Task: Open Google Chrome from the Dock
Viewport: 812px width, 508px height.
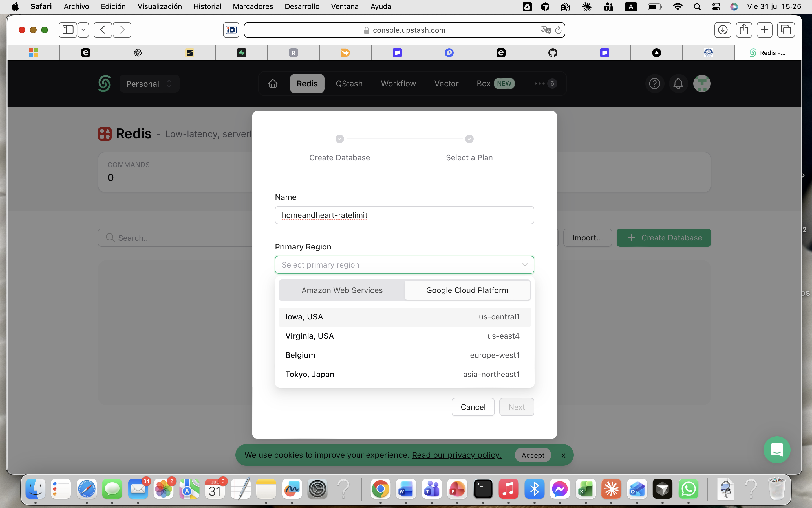Action: pos(381,489)
